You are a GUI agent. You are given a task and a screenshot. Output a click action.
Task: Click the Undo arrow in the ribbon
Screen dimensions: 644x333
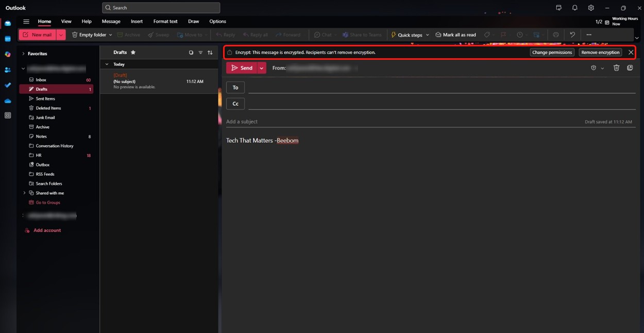pos(572,35)
